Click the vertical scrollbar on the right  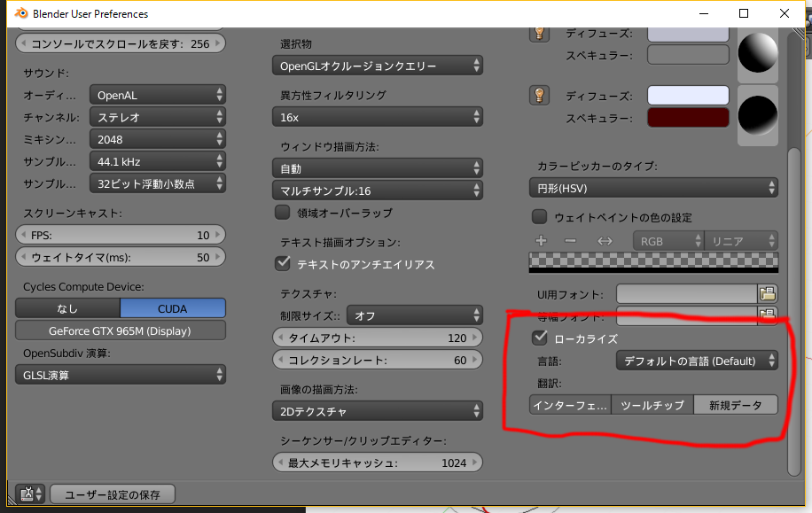coord(794,311)
